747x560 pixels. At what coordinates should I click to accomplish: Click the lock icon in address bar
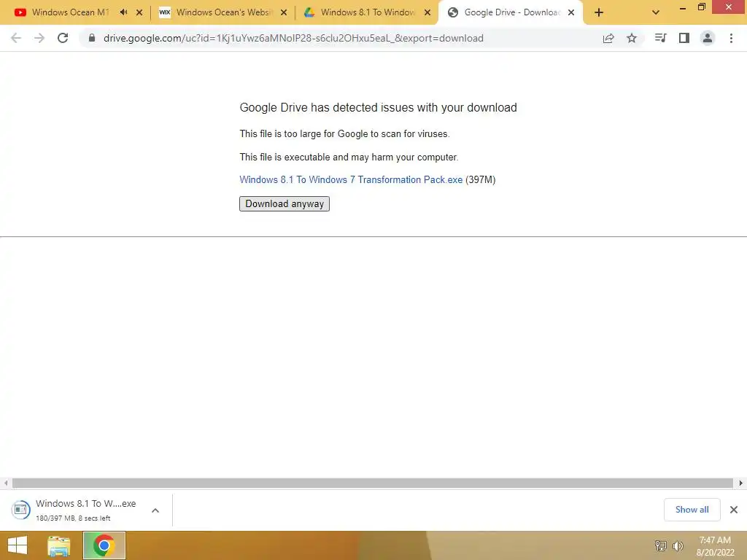92,38
